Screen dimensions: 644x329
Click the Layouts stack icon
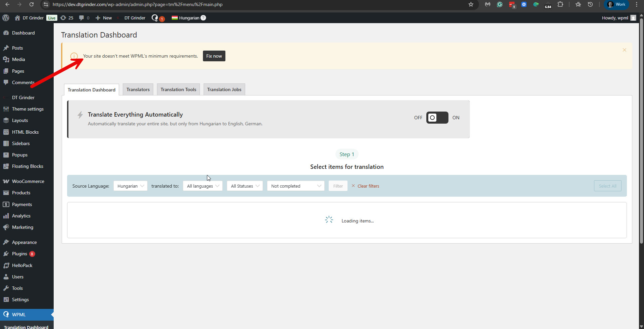click(6, 120)
